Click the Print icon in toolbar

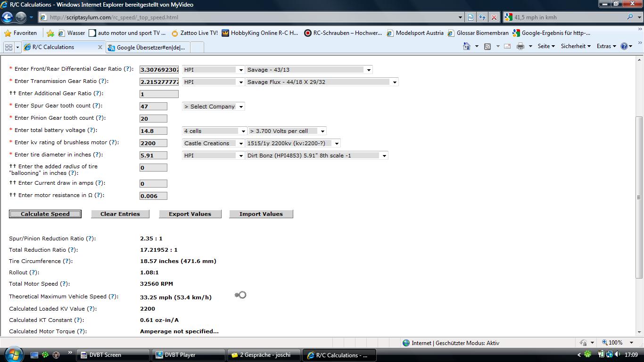click(x=520, y=46)
